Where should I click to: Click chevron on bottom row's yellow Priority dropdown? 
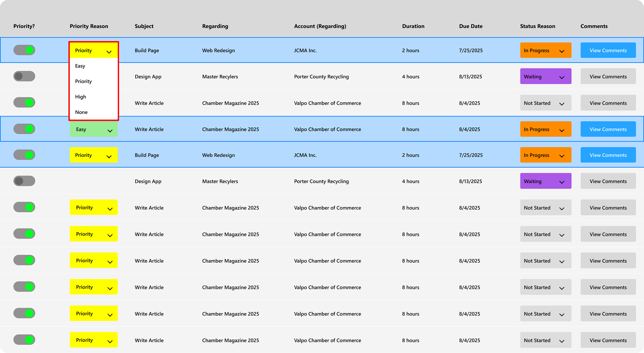(110, 341)
